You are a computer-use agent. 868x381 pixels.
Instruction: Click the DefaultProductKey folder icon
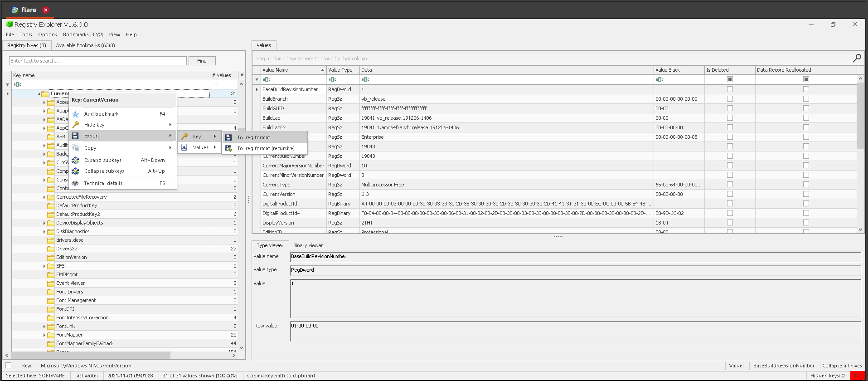click(x=51, y=205)
